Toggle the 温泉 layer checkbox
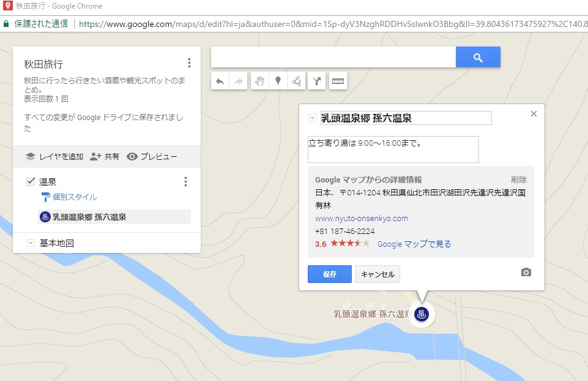The width and height of the screenshot is (588, 381). click(x=31, y=182)
